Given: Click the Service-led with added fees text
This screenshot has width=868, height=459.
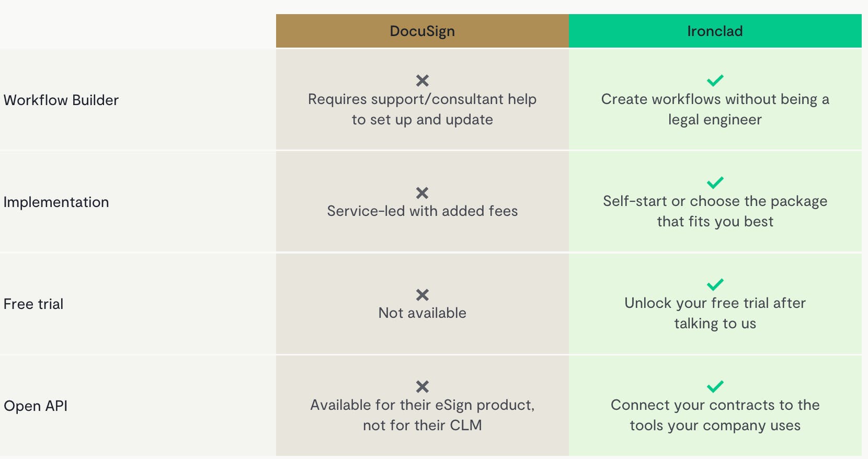Looking at the screenshot, I should click(422, 211).
